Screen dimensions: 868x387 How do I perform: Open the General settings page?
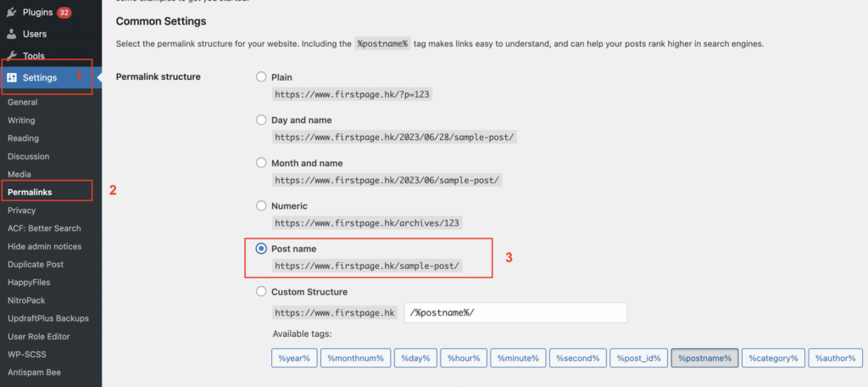pos(22,102)
